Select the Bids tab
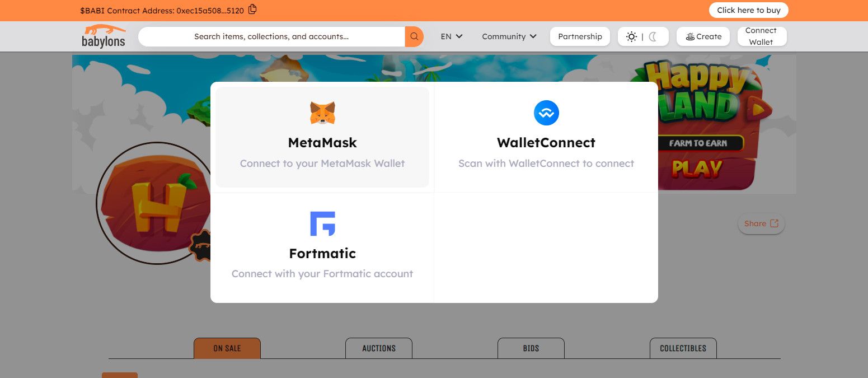 click(531, 348)
